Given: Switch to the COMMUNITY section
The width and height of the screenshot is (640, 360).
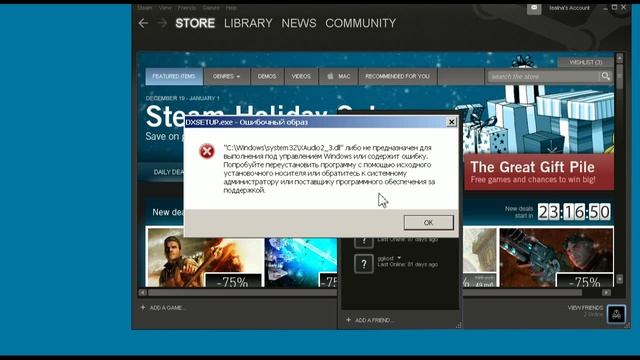Looking at the screenshot, I should 361,23.
